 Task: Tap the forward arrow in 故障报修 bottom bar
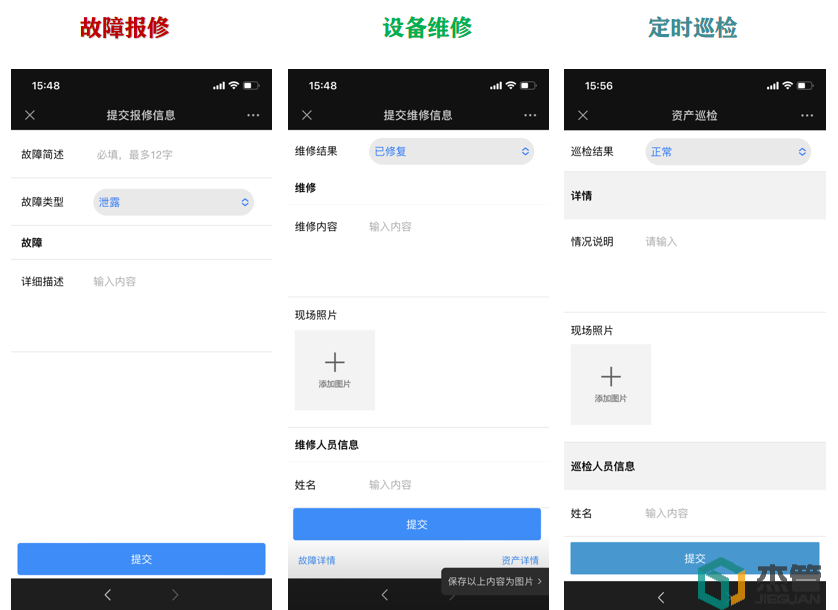click(175, 594)
